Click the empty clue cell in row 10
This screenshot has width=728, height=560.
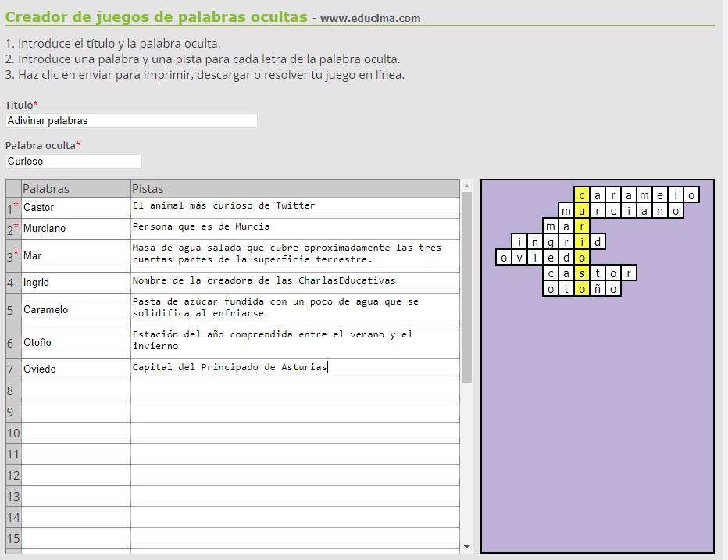pos(295,433)
